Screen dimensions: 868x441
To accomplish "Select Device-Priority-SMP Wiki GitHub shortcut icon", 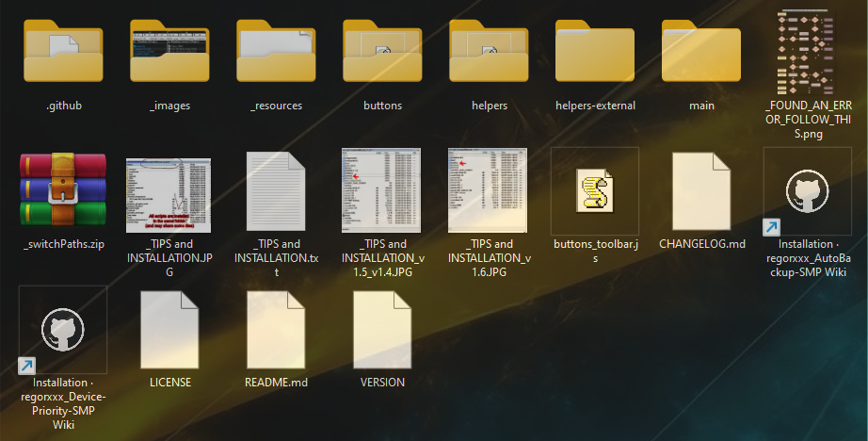I will (x=63, y=330).
